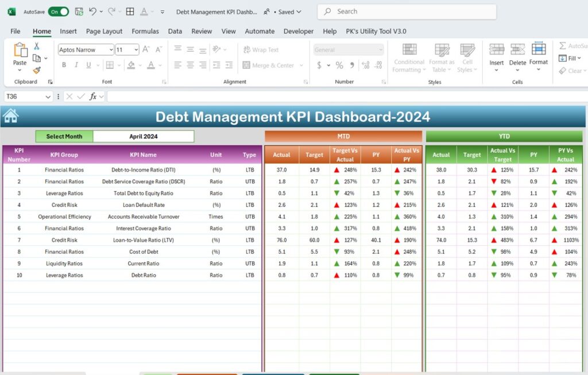Switch to the Insert tab
Image resolution: width=588 pixels, height=375 pixels.
[68, 32]
